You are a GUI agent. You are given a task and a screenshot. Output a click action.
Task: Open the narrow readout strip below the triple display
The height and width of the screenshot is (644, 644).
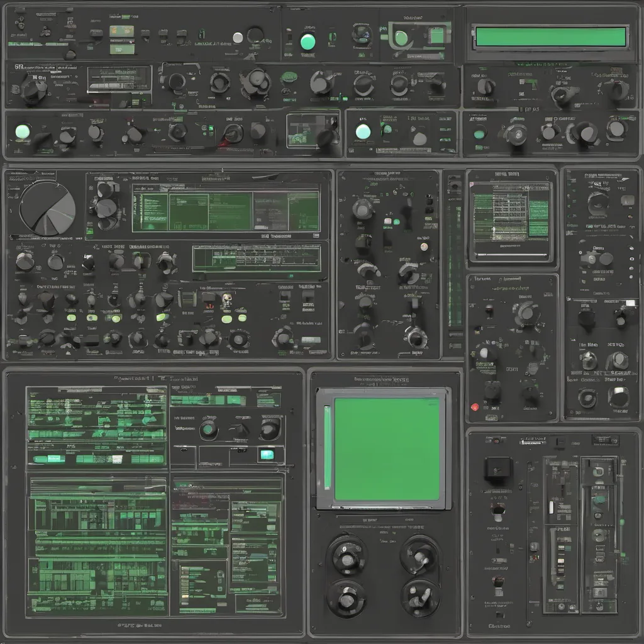(x=256, y=258)
